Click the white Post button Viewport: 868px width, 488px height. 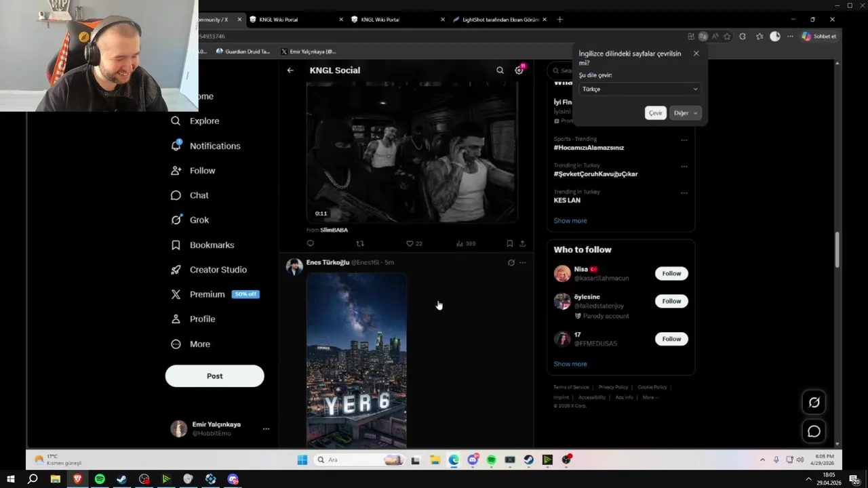coord(214,376)
